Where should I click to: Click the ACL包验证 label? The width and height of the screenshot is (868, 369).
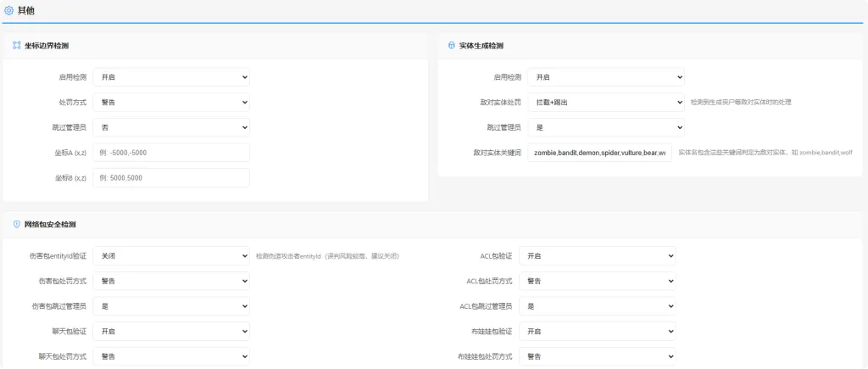point(496,256)
